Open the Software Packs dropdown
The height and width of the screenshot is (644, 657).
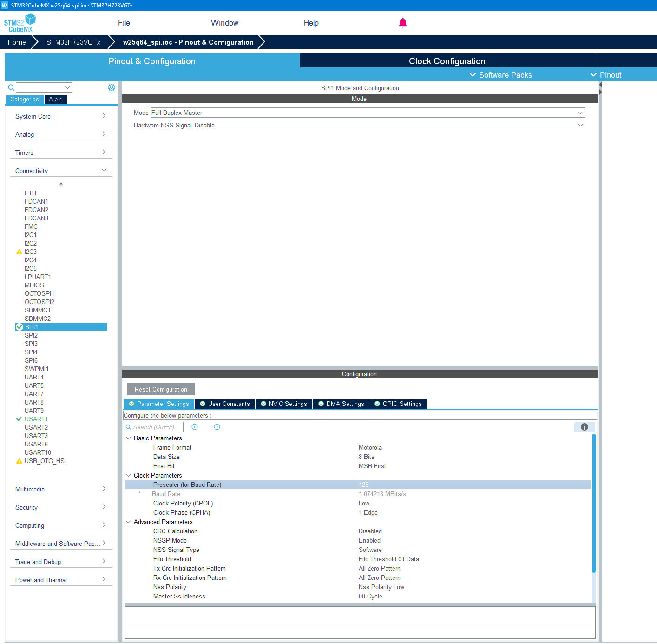[x=500, y=75]
